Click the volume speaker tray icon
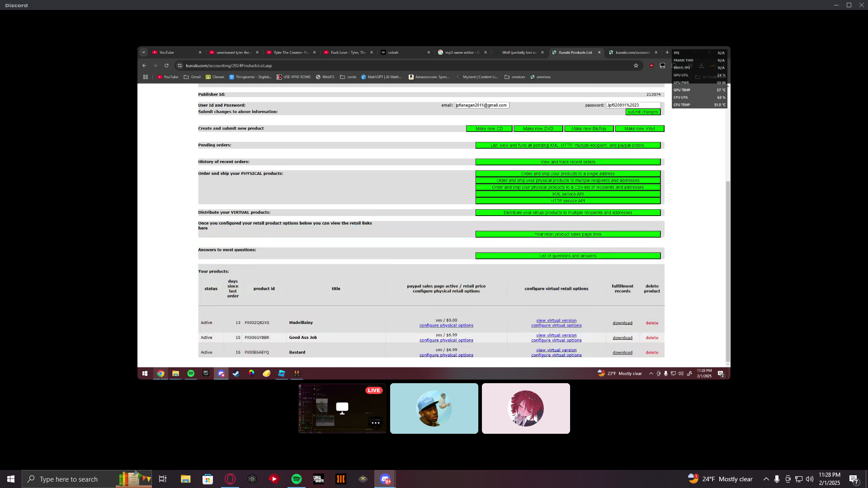The width and height of the screenshot is (868, 488). coord(809,479)
